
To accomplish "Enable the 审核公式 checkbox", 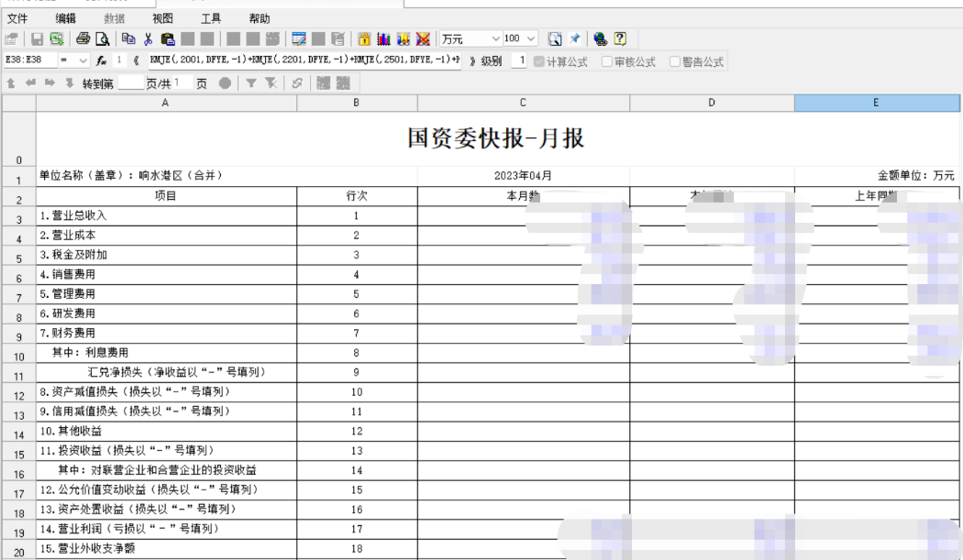I will (607, 61).
